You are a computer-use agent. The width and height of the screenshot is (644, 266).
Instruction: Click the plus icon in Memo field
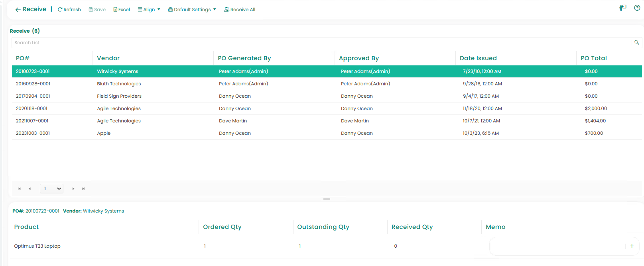pyautogui.click(x=632, y=246)
